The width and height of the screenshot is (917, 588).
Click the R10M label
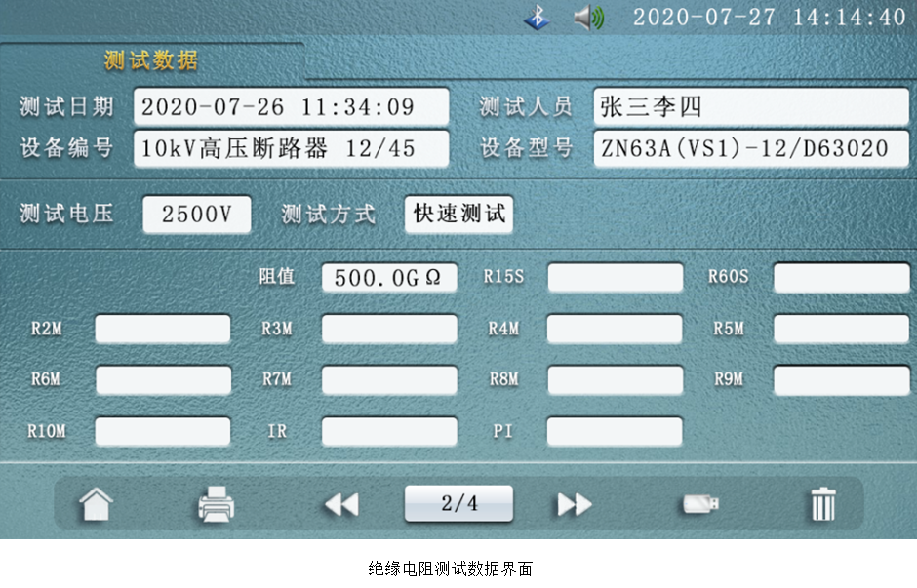[46, 431]
